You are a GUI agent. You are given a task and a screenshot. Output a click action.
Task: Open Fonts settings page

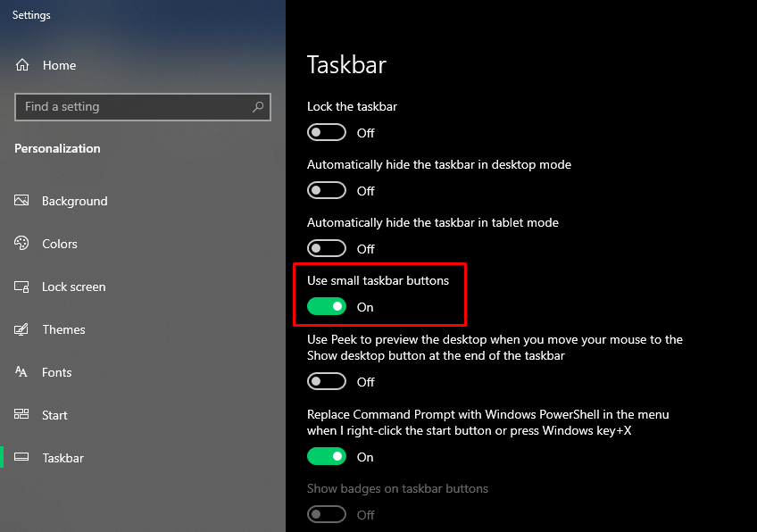tap(57, 372)
